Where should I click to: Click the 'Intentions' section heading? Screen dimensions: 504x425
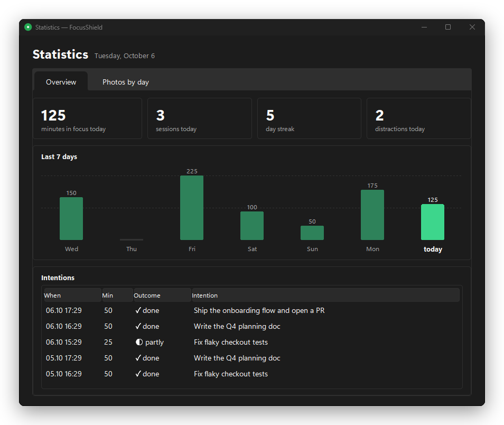click(58, 278)
